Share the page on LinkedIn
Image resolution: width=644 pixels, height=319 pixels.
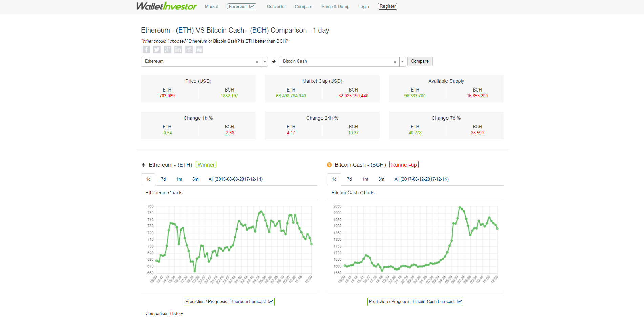178,49
